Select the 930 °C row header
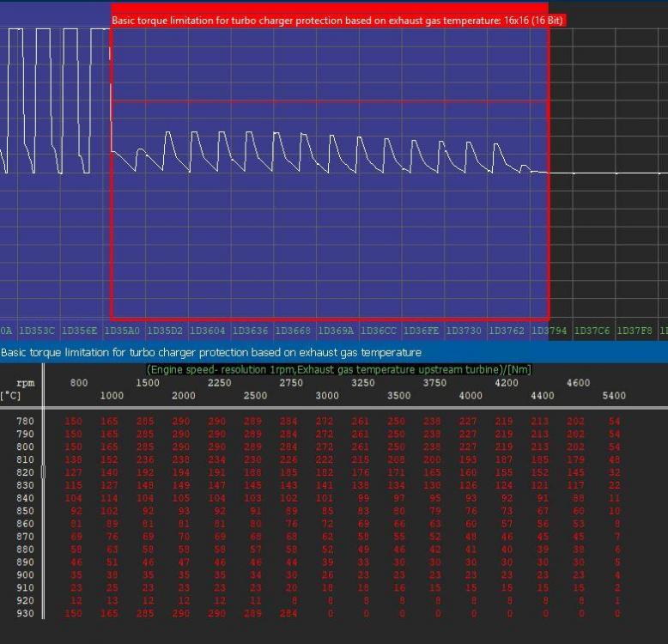The image size is (668, 644). click(x=23, y=614)
